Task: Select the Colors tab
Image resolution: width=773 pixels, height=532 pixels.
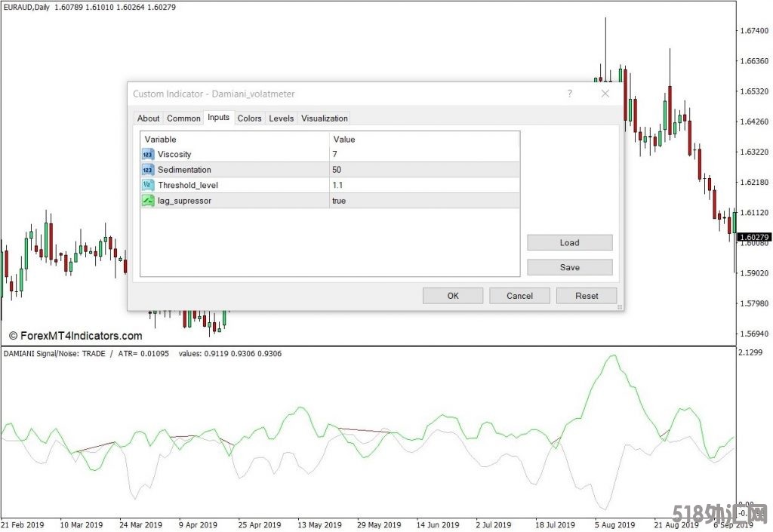Action: pyautogui.click(x=249, y=118)
